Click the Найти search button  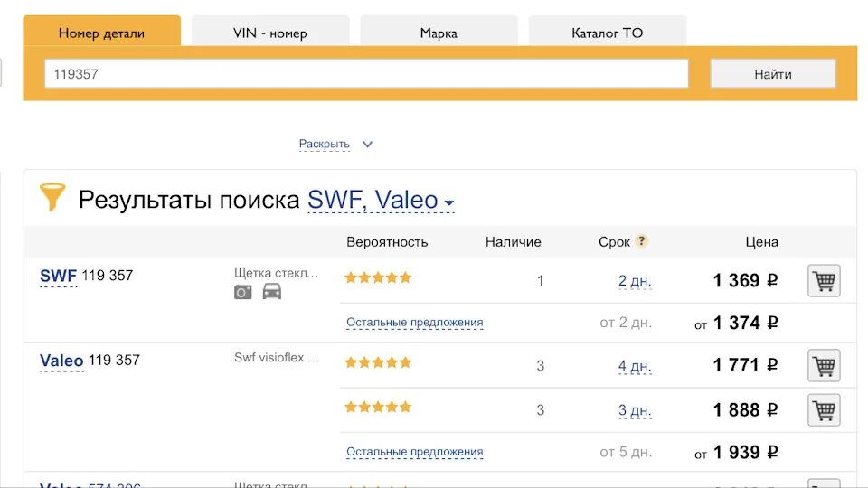[x=773, y=73]
